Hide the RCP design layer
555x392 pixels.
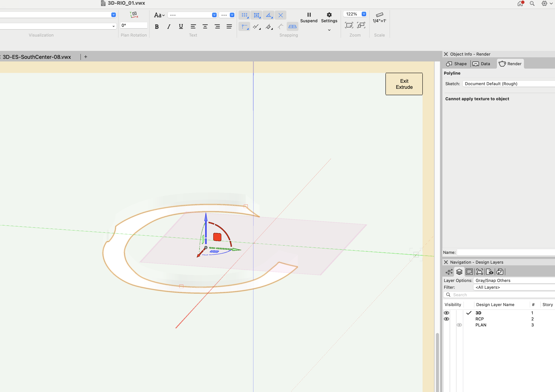pyautogui.click(x=446, y=319)
